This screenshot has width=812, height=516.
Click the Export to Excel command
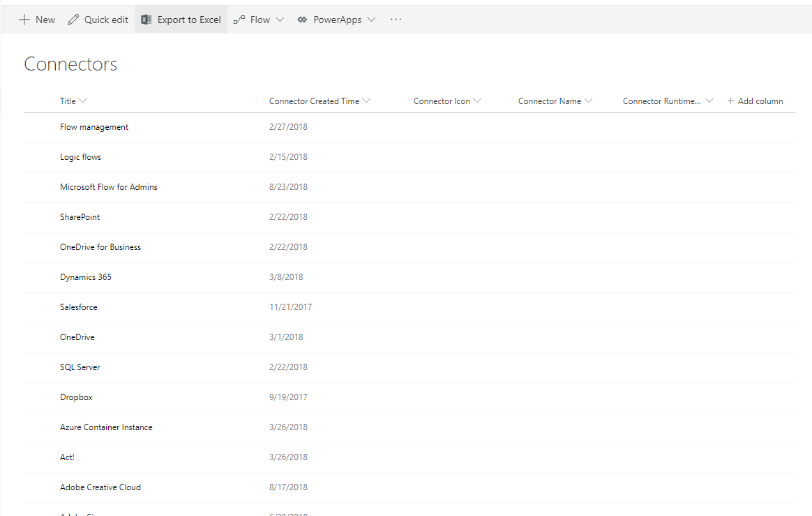(x=181, y=20)
